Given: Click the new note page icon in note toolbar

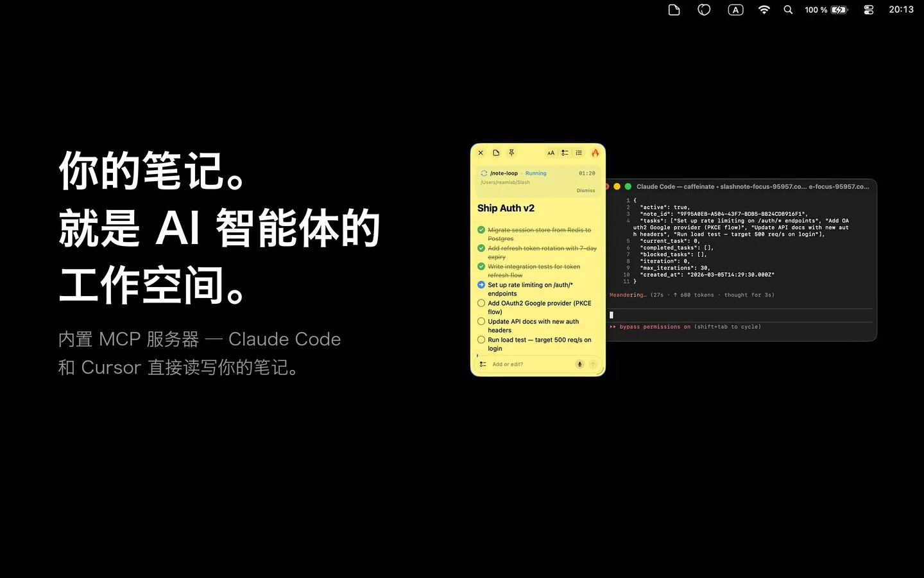Looking at the screenshot, I should pyautogui.click(x=496, y=153).
